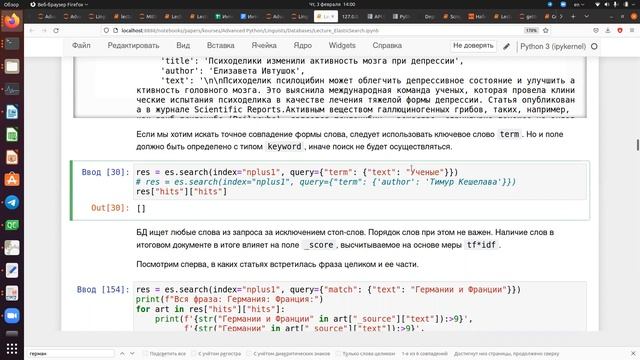
Task: Open the uBlock shield extension icon
Action: coord(620,31)
